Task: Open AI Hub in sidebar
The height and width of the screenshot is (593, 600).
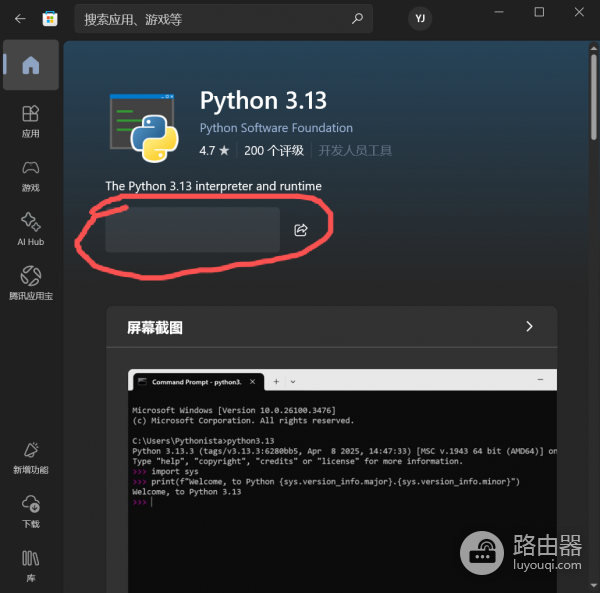Action: point(31,229)
